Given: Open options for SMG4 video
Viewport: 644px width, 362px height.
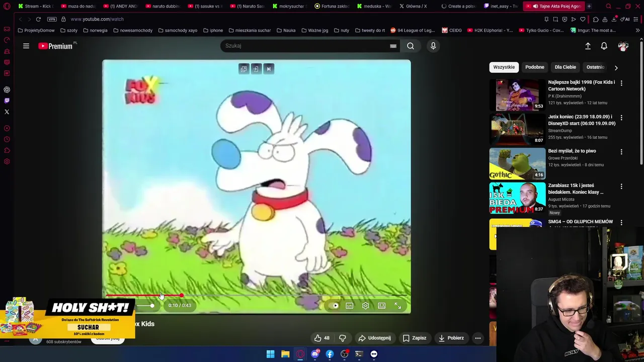Looking at the screenshot, I should [621, 222].
